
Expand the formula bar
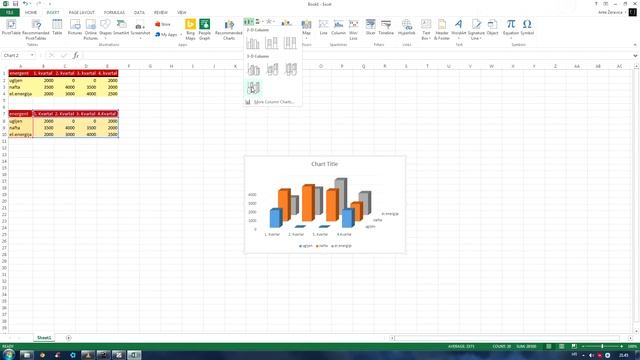click(x=636, y=56)
